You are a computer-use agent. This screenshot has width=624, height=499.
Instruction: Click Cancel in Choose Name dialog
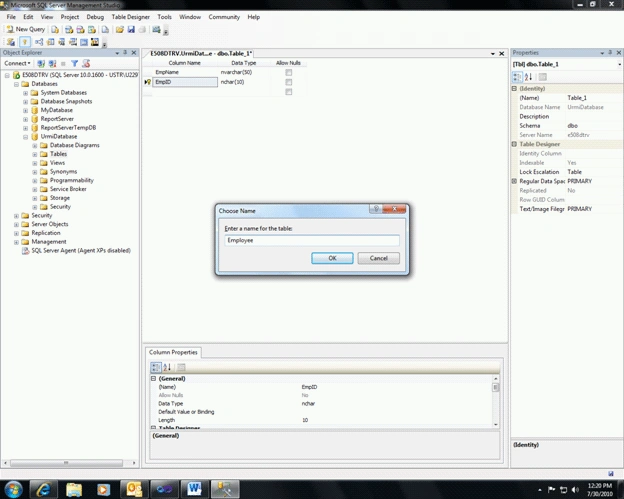tap(378, 258)
